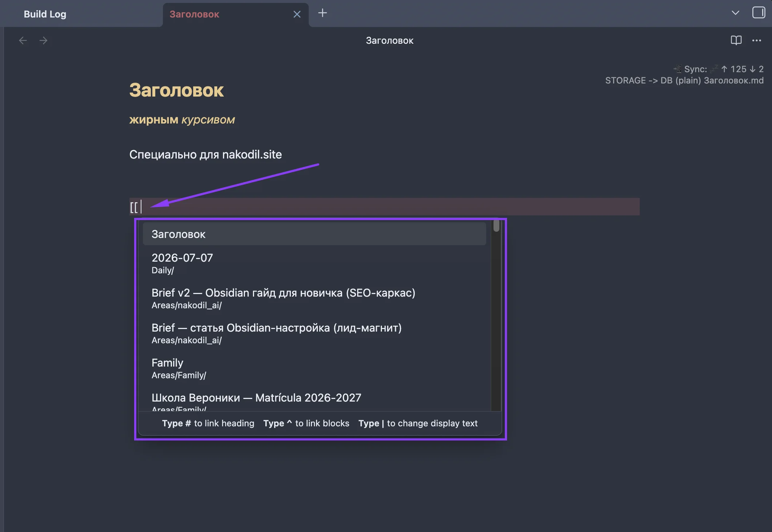Place cursor in the [[ link line
This screenshot has width=772, height=532.
(385, 207)
